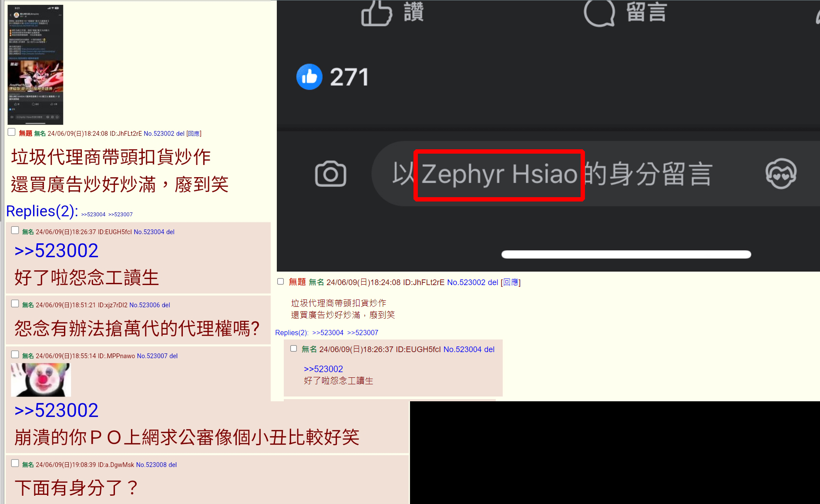Screen dimensions: 820x504
Task: Click del link for post No.523008
Action: 173,465
